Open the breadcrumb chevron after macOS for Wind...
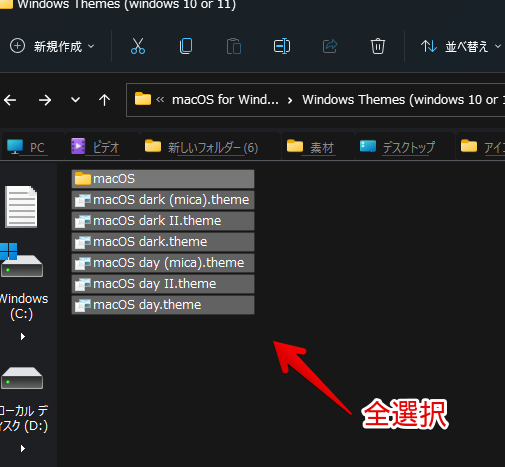Viewport: 505px width, 467px height. [x=290, y=100]
